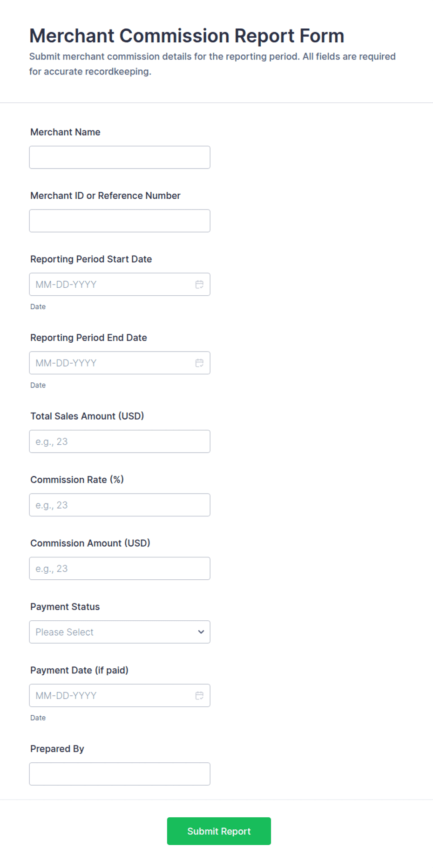Click the Merchant Commission Report Form heading
433x868 pixels.
187,36
